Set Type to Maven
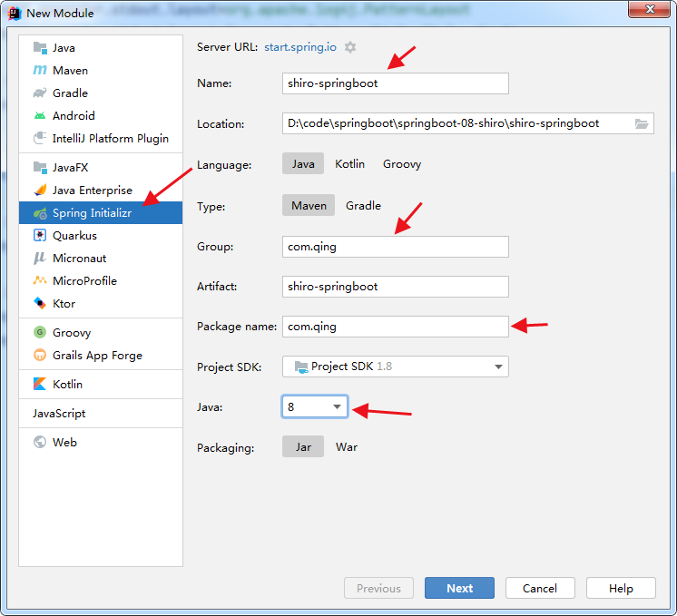This screenshot has height=616, width=677. tap(309, 205)
